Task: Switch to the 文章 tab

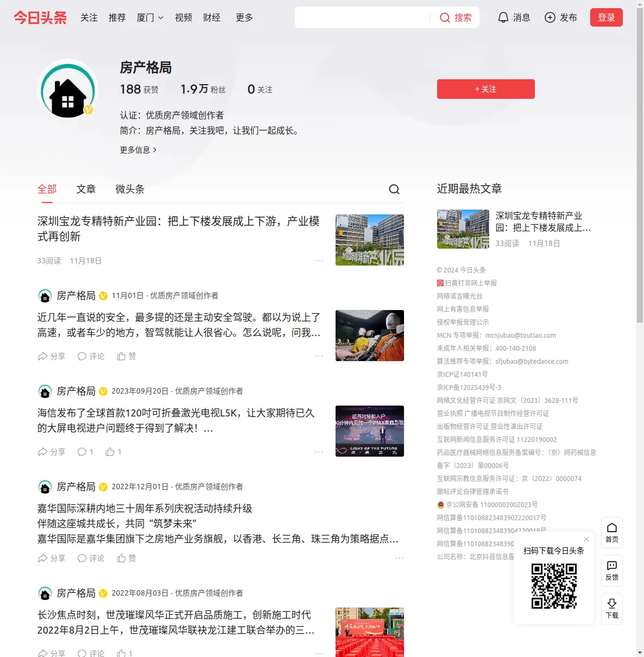Action: coord(86,189)
